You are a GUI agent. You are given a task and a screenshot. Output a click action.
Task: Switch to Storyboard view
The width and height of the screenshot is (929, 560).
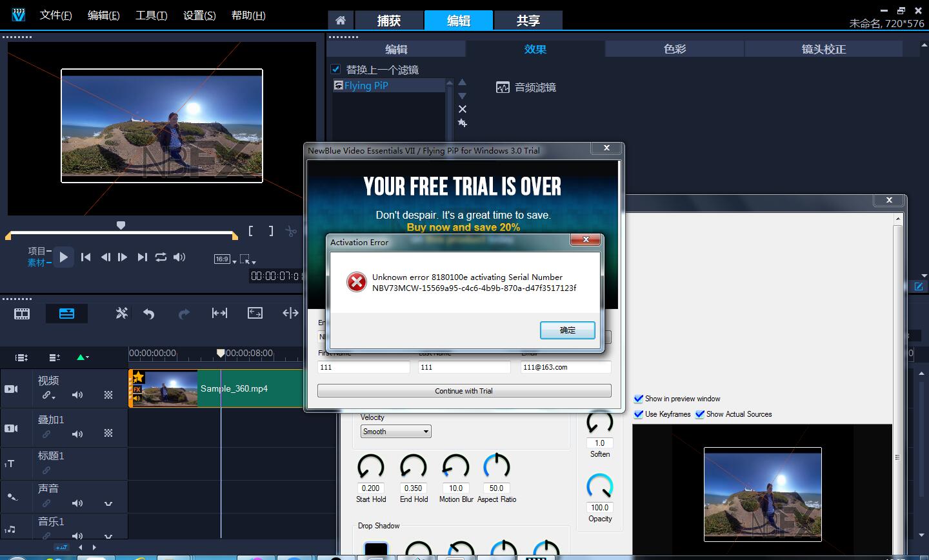22,314
